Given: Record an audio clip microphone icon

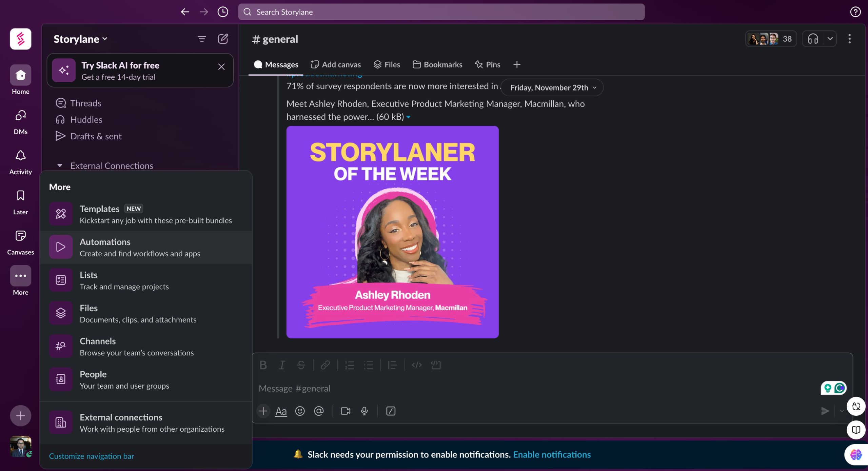Looking at the screenshot, I should click(364, 411).
